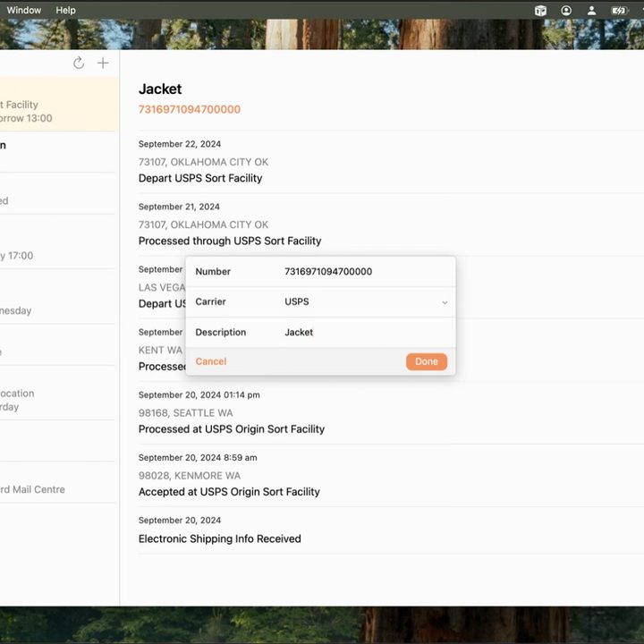The image size is (644, 644).
Task: Check the battery charging status icon
Action: pyautogui.click(x=619, y=10)
